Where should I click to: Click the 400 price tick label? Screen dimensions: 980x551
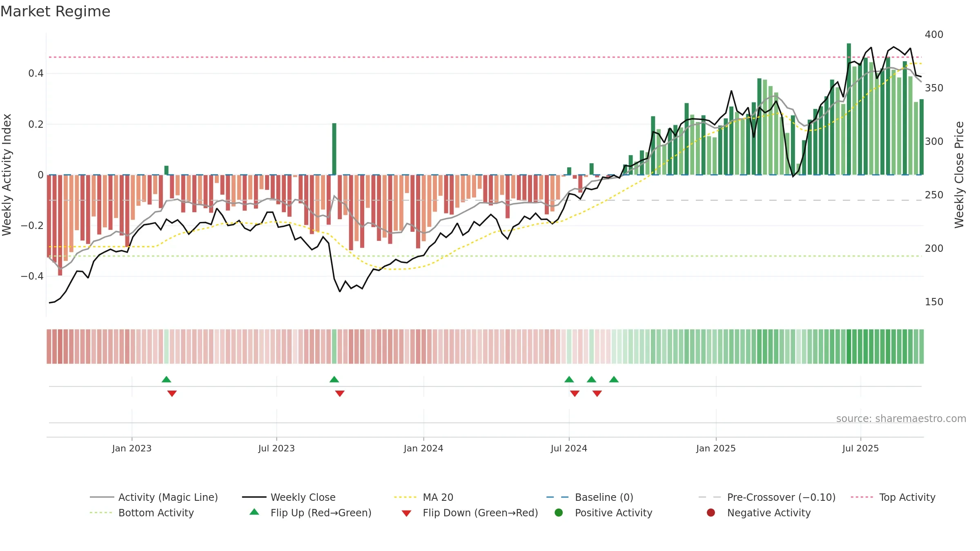[x=934, y=34]
